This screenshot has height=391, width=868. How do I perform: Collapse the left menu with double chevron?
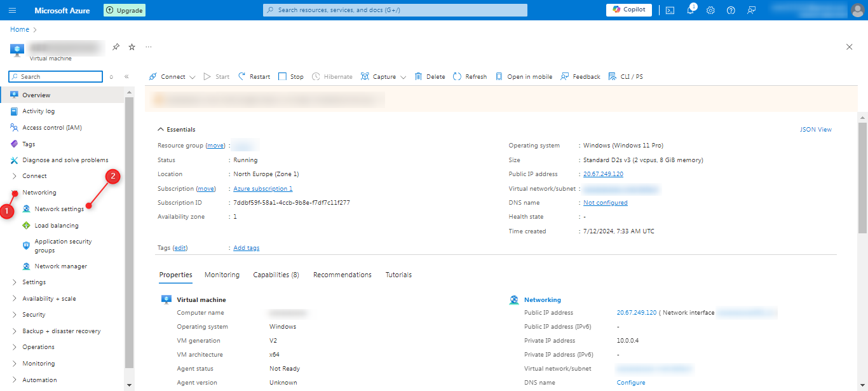(126, 76)
